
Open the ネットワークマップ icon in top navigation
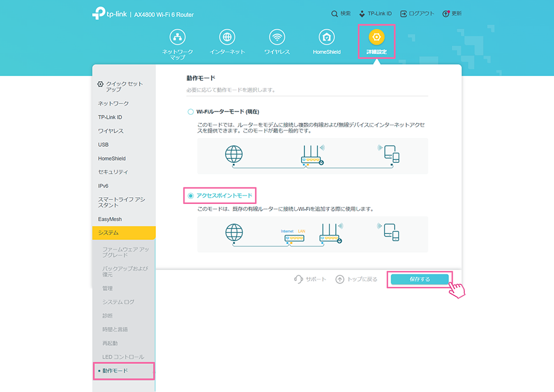(178, 38)
